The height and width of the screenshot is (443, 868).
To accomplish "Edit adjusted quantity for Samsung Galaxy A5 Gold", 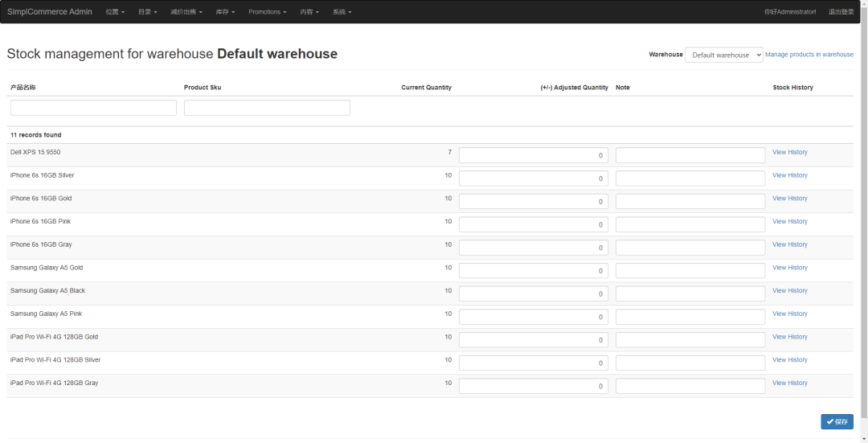I will (x=534, y=271).
